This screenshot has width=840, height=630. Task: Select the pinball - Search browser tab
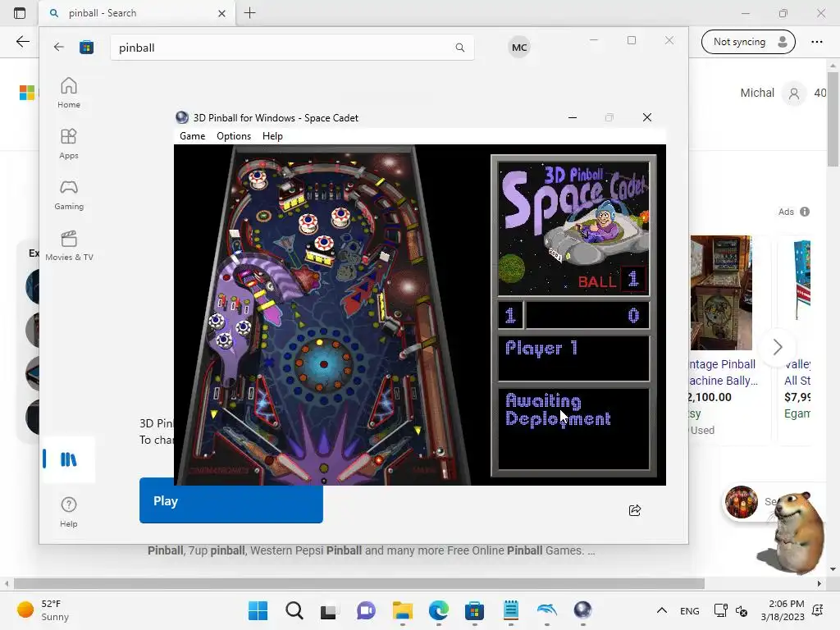tap(137, 13)
